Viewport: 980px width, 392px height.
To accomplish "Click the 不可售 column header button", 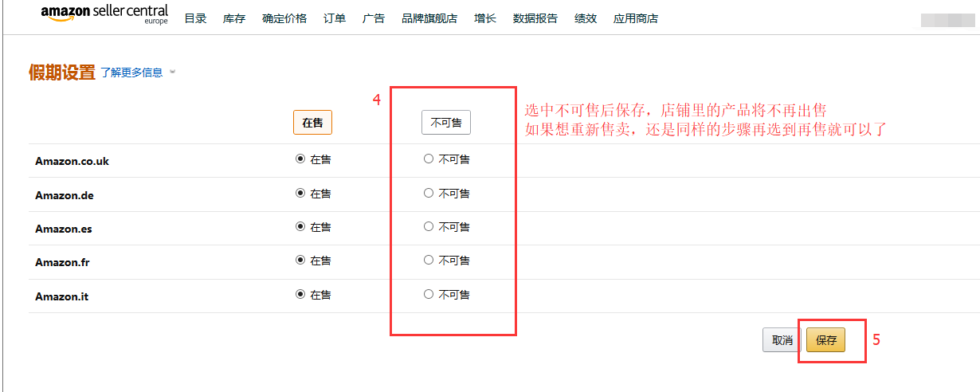I will 446,123.
